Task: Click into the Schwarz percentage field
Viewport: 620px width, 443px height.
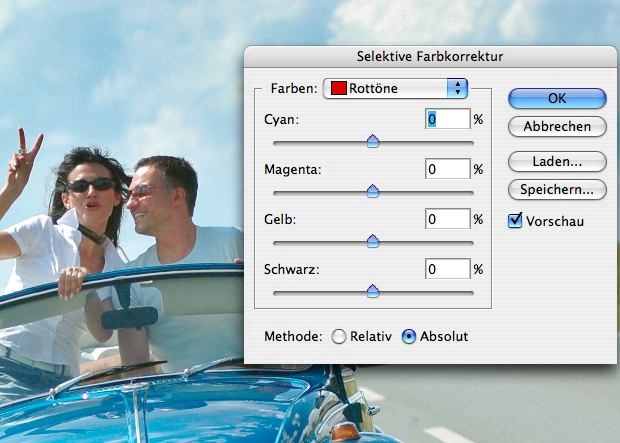Action: coord(447,269)
